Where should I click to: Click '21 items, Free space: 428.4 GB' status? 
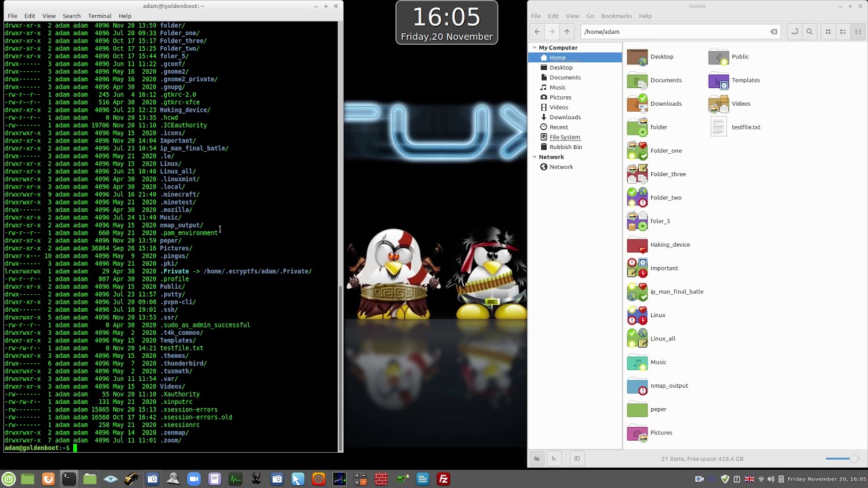tap(702, 459)
